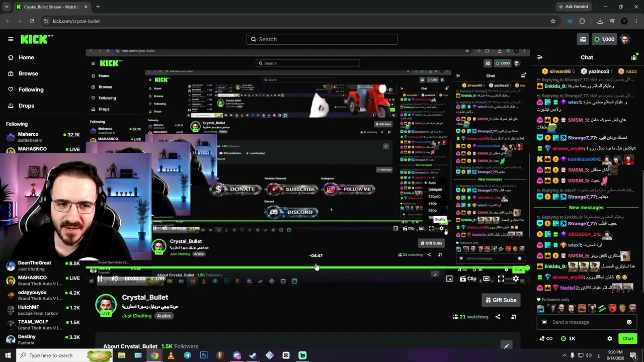Viewport: 644px width, 362px height.
Task: Close the Crystal_Bullet Stream tab
Action: click(86, 7)
